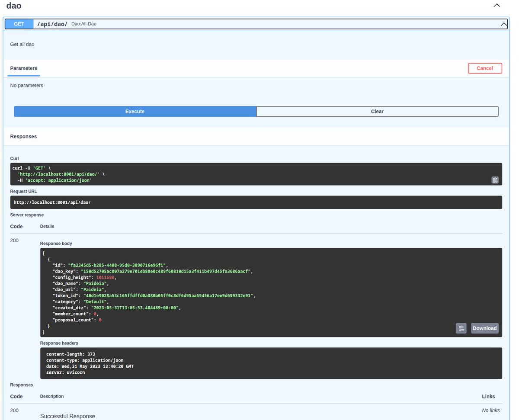Click the content-length: 373 header
This screenshot has width=519, height=420.
coord(70,354)
